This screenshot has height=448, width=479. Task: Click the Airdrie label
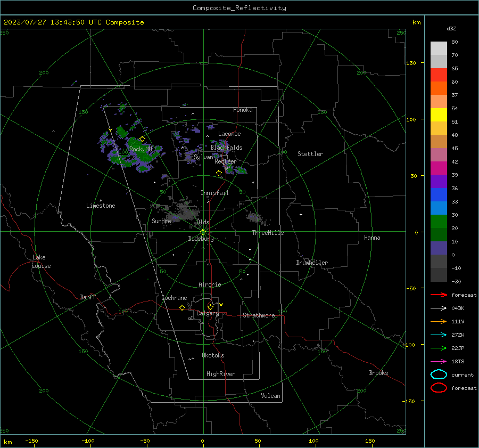[x=210, y=284]
